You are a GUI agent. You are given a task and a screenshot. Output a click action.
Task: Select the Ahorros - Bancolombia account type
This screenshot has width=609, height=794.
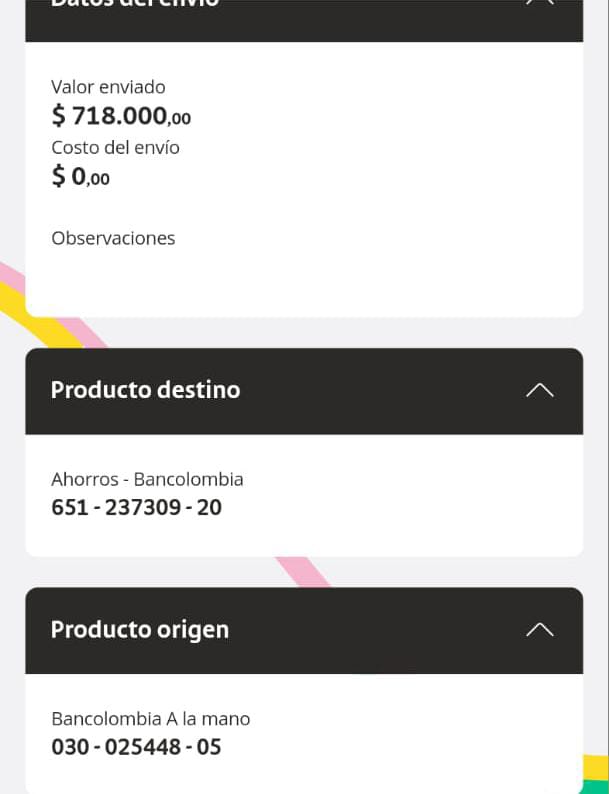[x=147, y=479]
